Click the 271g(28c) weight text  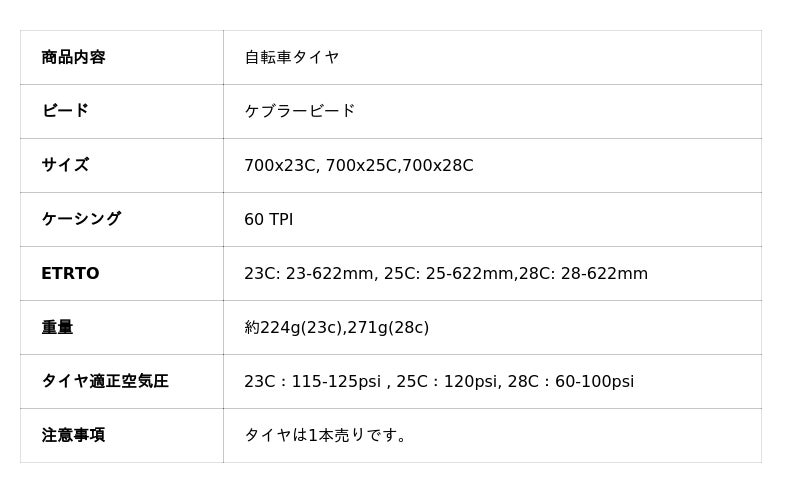coord(388,327)
